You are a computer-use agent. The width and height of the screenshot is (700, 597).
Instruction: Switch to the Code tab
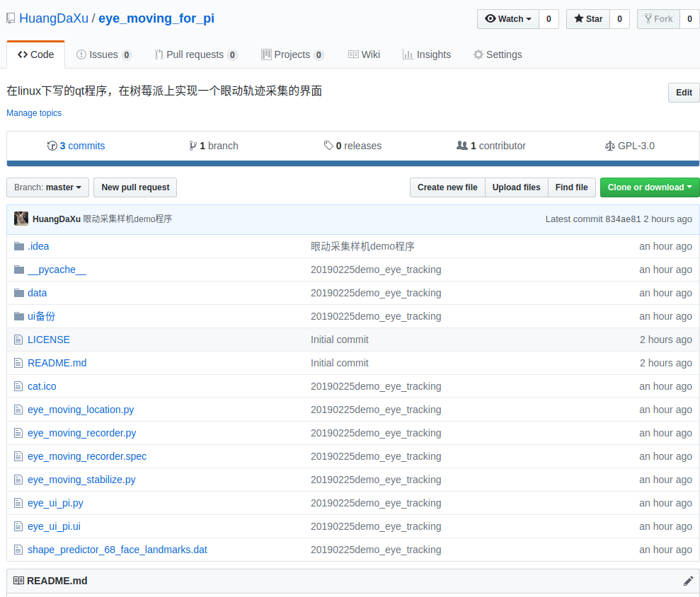[35, 54]
